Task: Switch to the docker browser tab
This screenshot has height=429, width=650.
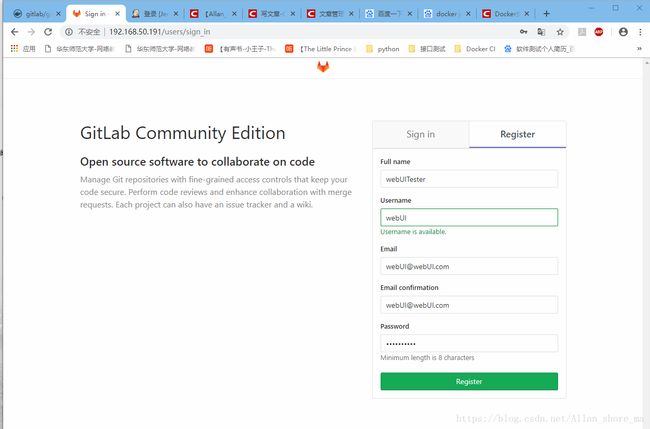Action: (446, 14)
